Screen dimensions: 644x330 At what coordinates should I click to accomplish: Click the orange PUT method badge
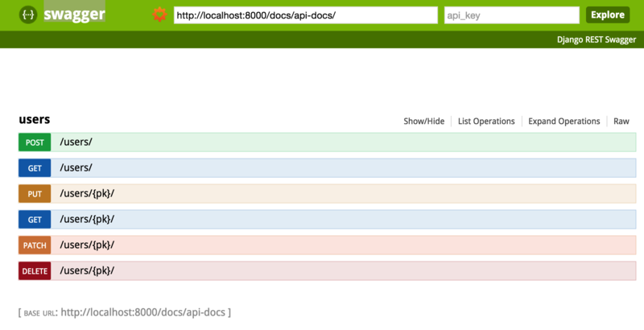(35, 194)
